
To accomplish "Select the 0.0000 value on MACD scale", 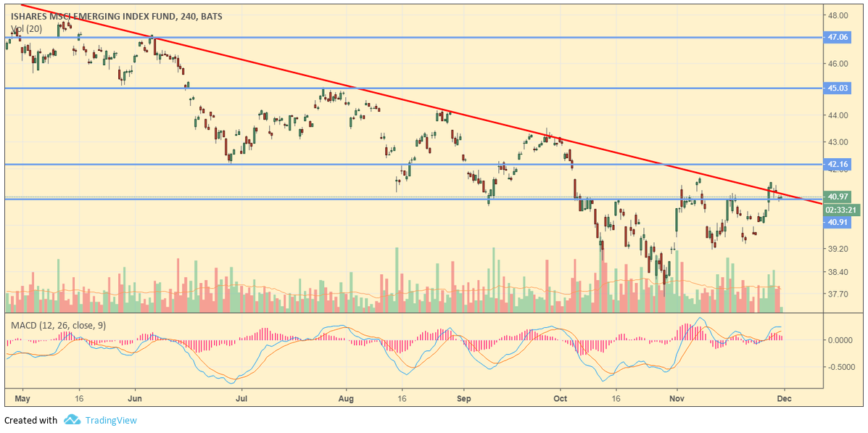I will coord(840,340).
